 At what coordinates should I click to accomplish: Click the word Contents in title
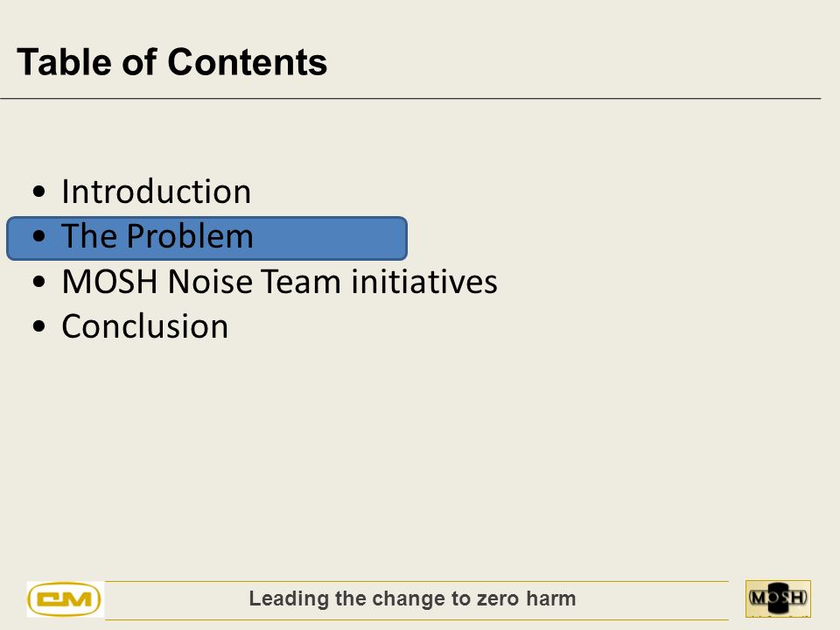[247, 62]
